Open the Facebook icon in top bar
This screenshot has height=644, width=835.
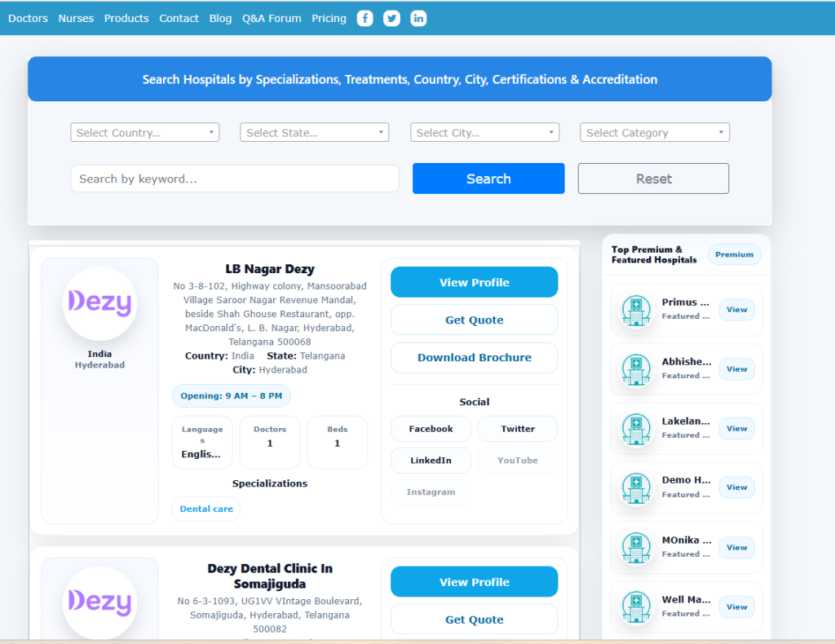point(364,18)
